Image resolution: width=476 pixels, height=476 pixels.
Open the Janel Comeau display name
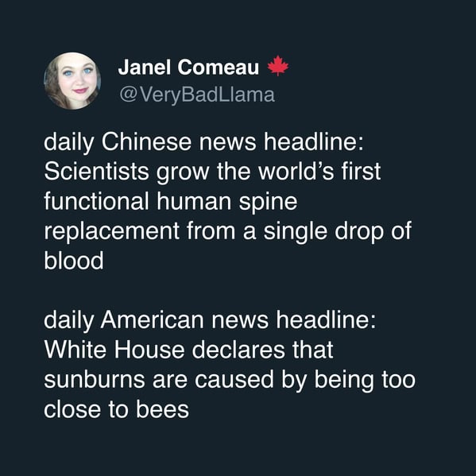(x=188, y=67)
